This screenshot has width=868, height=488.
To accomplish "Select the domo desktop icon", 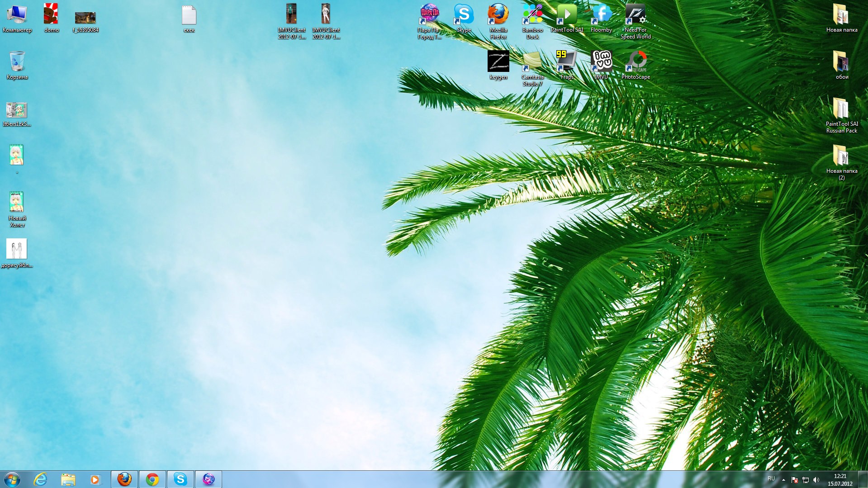I will click(x=51, y=19).
